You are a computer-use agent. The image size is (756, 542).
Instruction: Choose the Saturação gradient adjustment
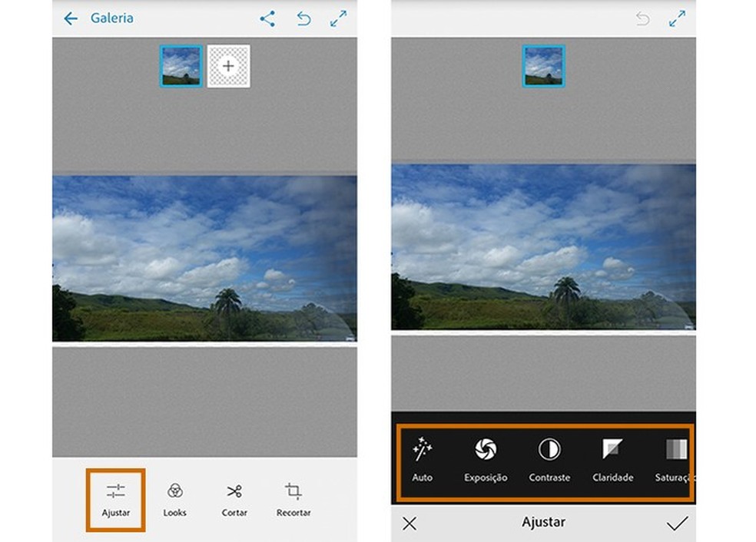[x=674, y=460]
